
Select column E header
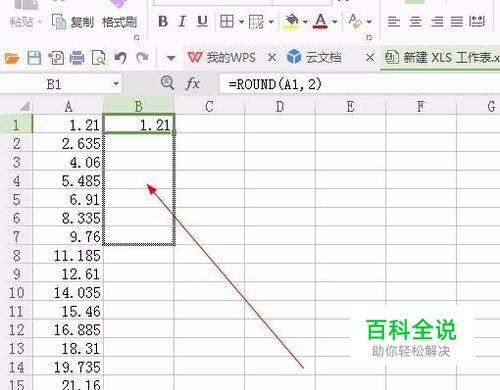350,107
